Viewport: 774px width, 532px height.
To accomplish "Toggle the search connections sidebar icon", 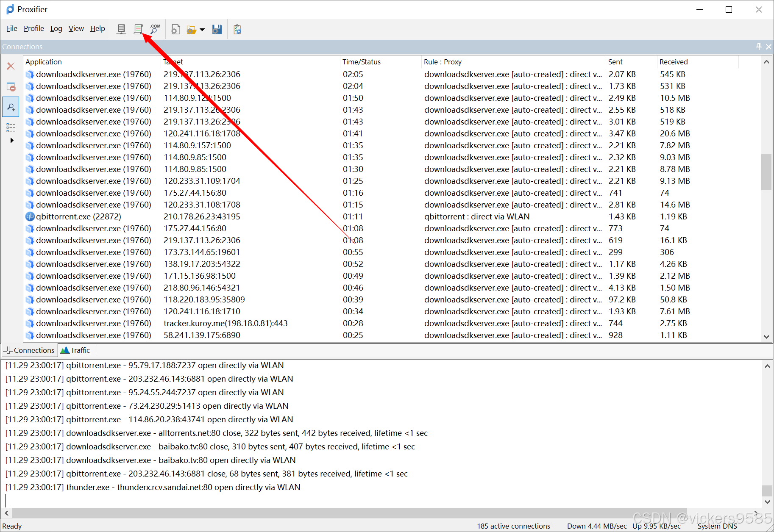I will pyautogui.click(x=11, y=107).
